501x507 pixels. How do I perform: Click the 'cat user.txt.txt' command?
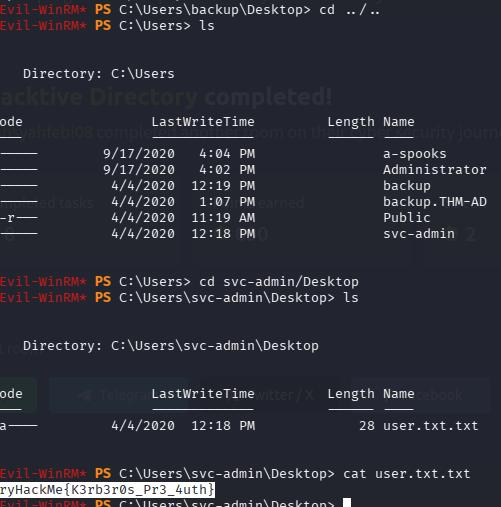coord(407,474)
